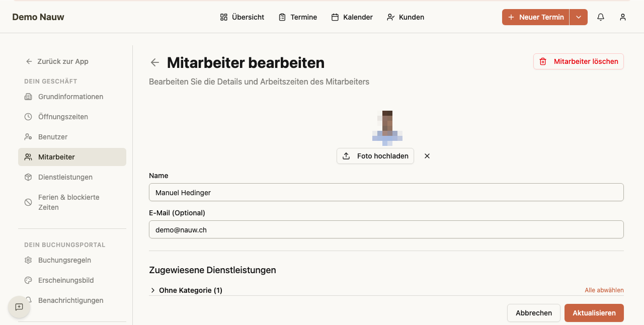This screenshot has height=325, width=644.
Task: Open Dienstleistungen settings page
Action: click(x=72, y=177)
